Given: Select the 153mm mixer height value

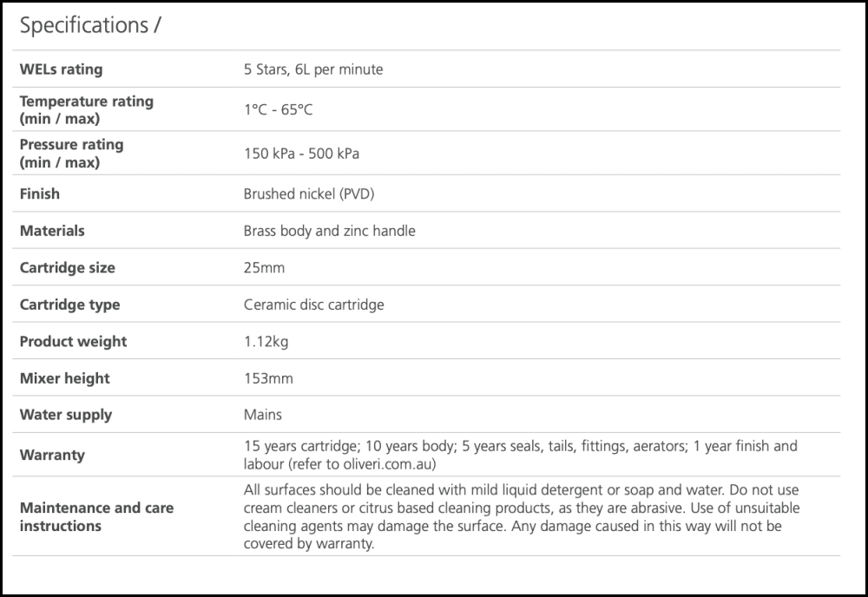Looking at the screenshot, I should tap(268, 378).
